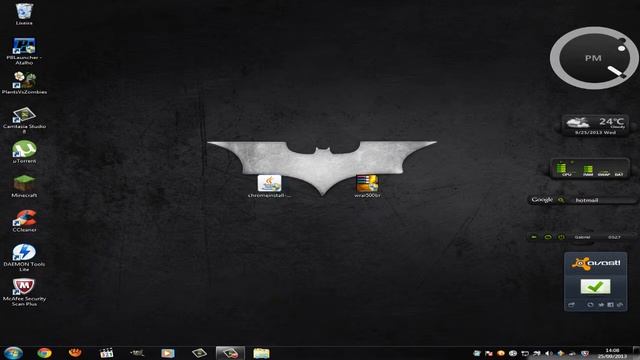
Task: Open the Windows Start orb
Action: click(x=13, y=353)
